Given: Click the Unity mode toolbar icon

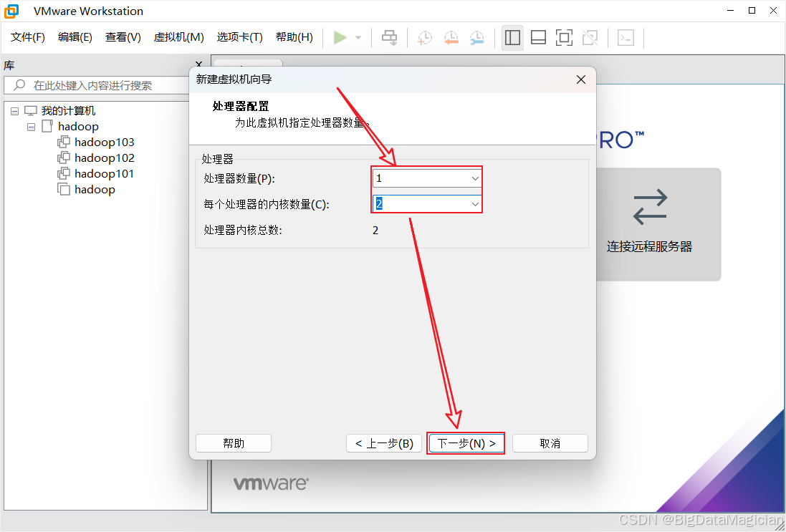Looking at the screenshot, I should point(590,37).
